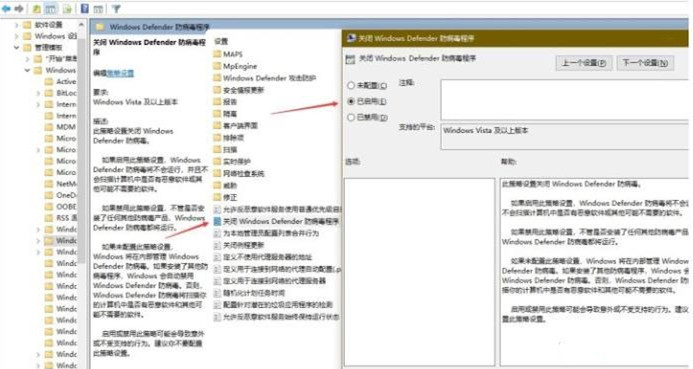The image size is (693, 369).
Task: Select the 为本地管理员配置列表合并行为 policy
Action: tap(266, 233)
